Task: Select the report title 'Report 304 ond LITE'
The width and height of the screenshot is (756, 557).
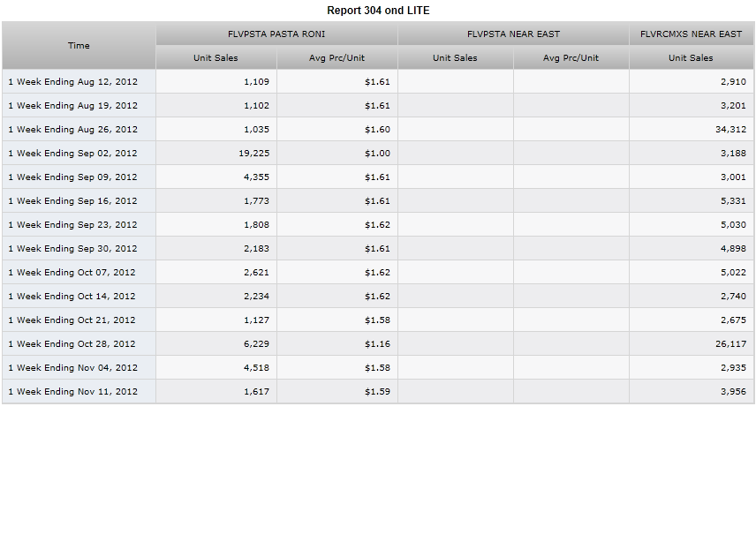Action: click(378, 11)
